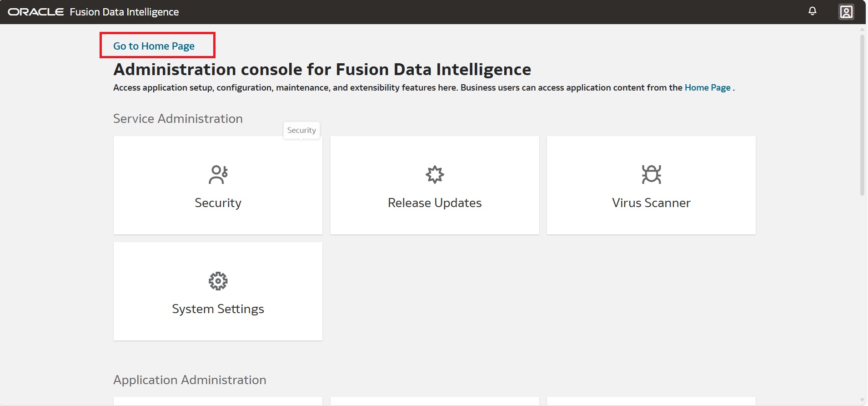Click the System Settings gear icon
This screenshot has height=406, width=868.
218,281
